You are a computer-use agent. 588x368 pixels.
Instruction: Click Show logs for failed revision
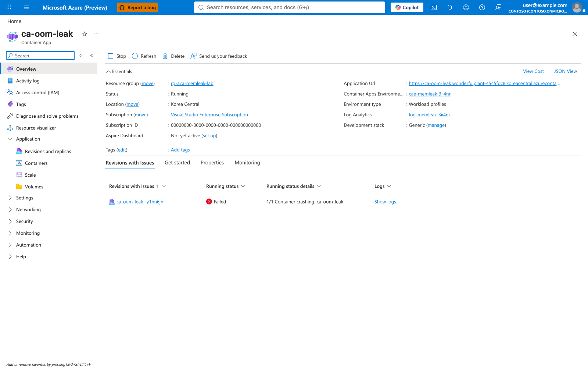(x=385, y=202)
